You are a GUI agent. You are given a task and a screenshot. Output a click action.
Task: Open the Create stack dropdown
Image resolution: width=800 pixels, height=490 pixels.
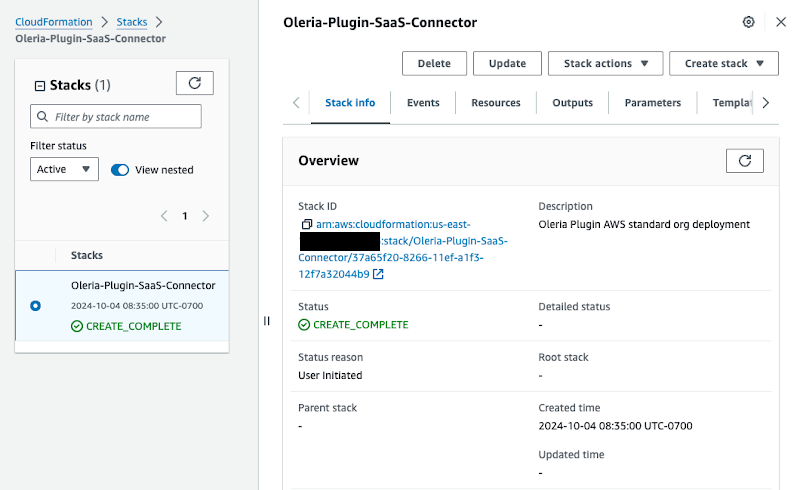coord(723,63)
